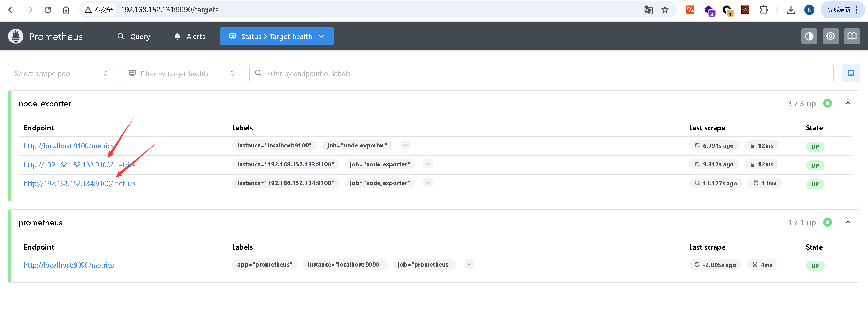Image resolution: width=868 pixels, height=310 pixels.
Task: Open the Query menu item
Action: click(x=134, y=36)
